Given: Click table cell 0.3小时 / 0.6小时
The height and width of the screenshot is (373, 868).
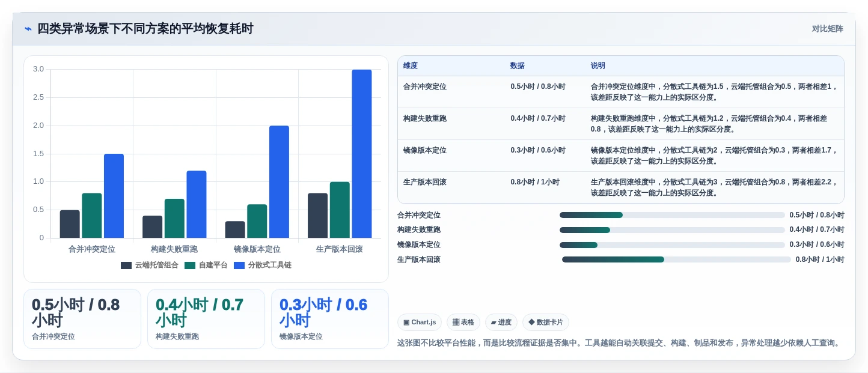Looking at the screenshot, I should (x=538, y=150).
